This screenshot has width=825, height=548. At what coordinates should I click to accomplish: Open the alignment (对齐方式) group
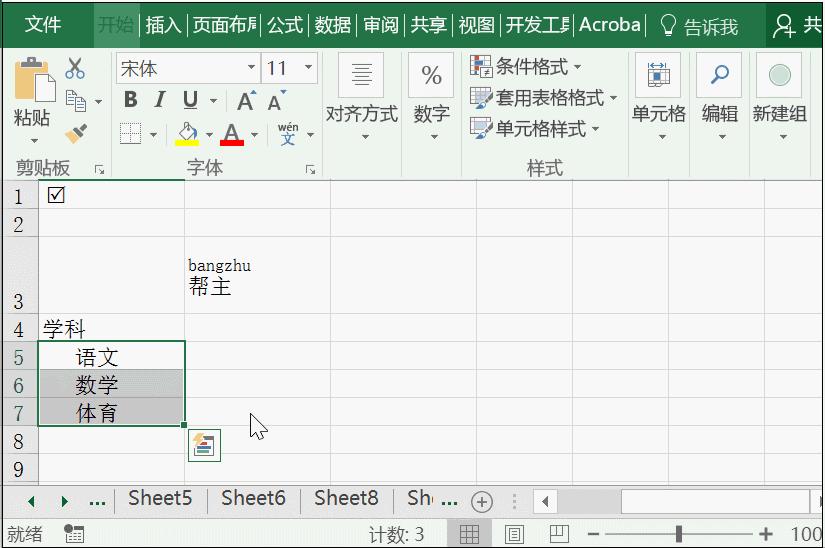tap(361, 99)
